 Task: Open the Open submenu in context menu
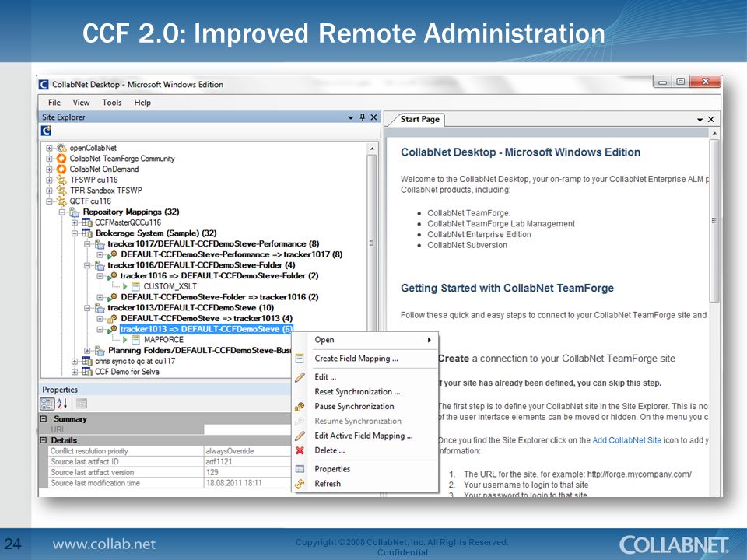(366, 340)
